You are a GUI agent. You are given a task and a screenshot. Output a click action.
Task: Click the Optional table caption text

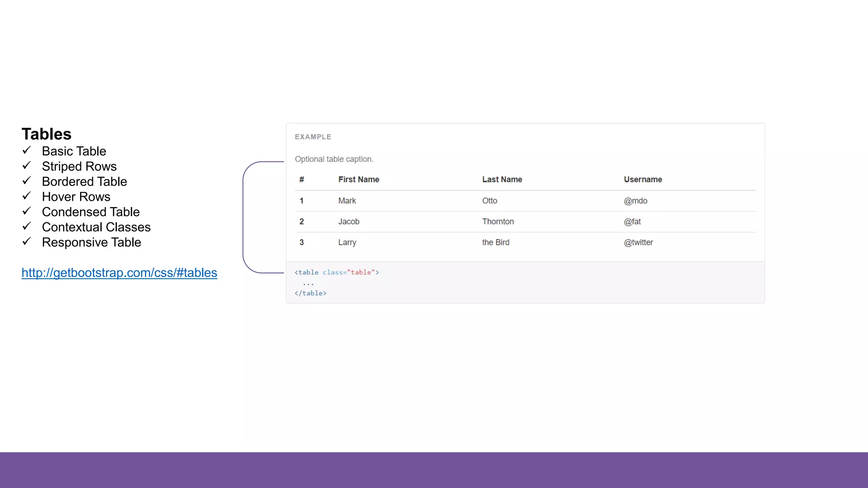click(334, 159)
